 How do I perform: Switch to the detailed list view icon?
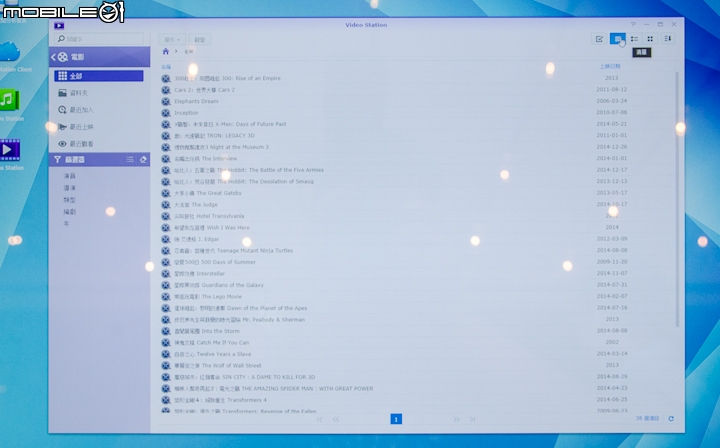coord(634,39)
